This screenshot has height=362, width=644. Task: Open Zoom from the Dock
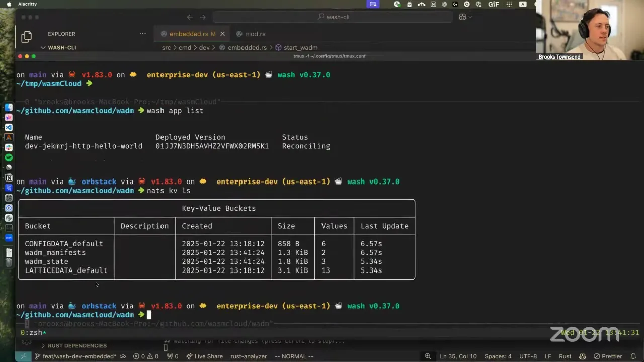tap(9, 238)
